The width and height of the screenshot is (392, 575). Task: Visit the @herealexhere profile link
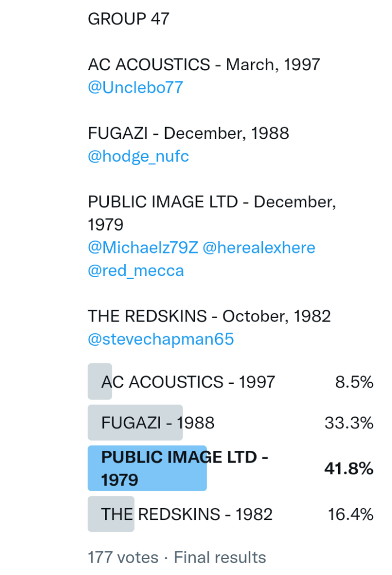click(258, 248)
